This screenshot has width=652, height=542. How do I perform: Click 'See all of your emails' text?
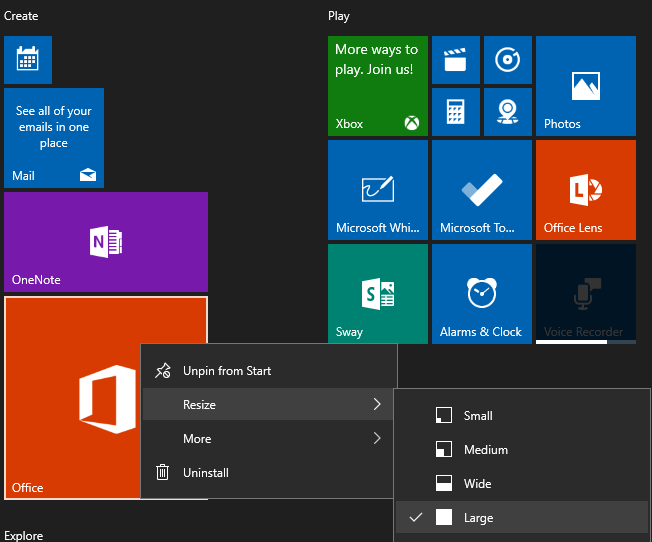point(54,127)
